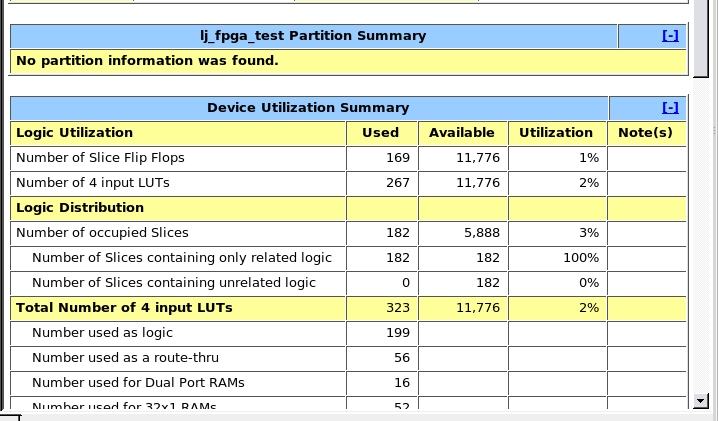Select the 'No partition information was found' message

point(147,61)
